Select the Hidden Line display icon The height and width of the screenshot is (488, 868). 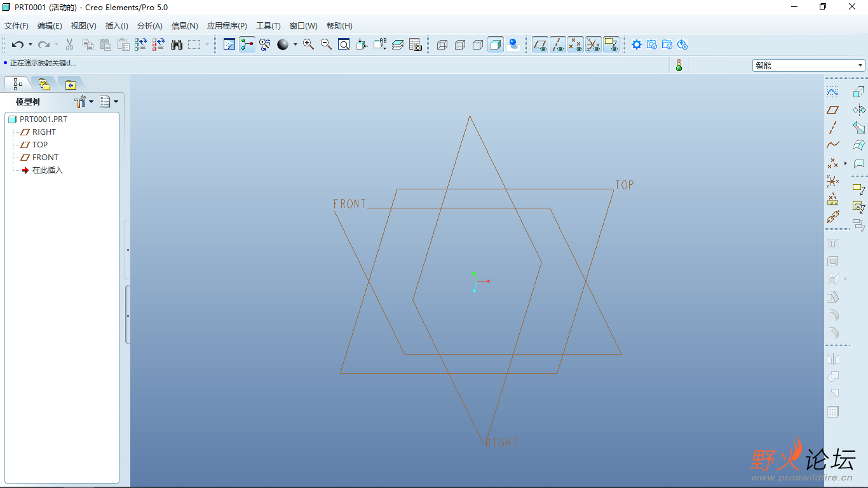pyautogui.click(x=461, y=44)
